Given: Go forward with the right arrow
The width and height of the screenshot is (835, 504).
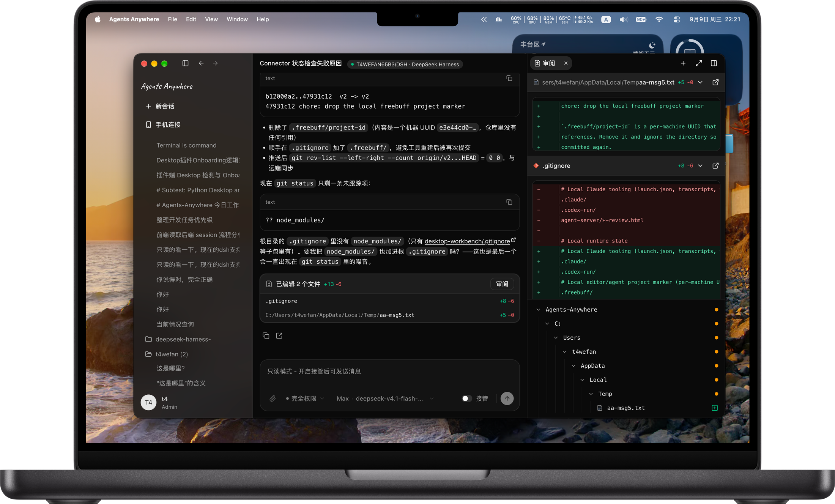Looking at the screenshot, I should tap(215, 63).
